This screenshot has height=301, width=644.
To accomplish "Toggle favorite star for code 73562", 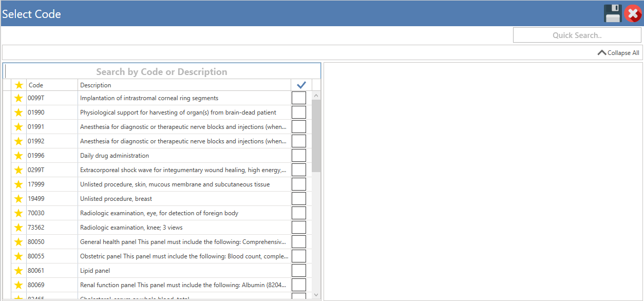I will pyautogui.click(x=19, y=228).
